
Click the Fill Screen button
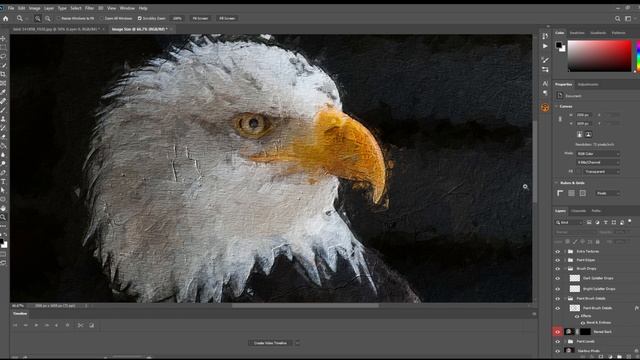point(227,18)
